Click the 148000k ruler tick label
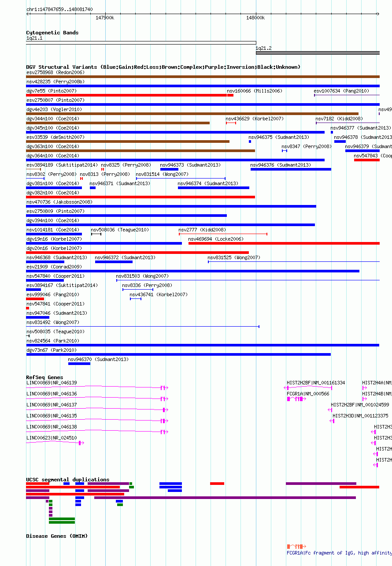This screenshot has height=566, width=392. tap(255, 18)
